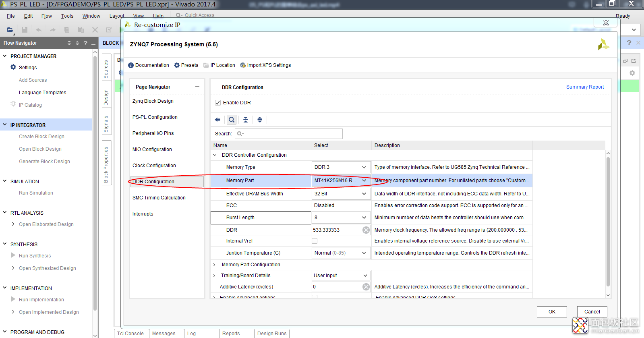Open the Burst Length dropdown
644x338 pixels.
(x=341, y=218)
